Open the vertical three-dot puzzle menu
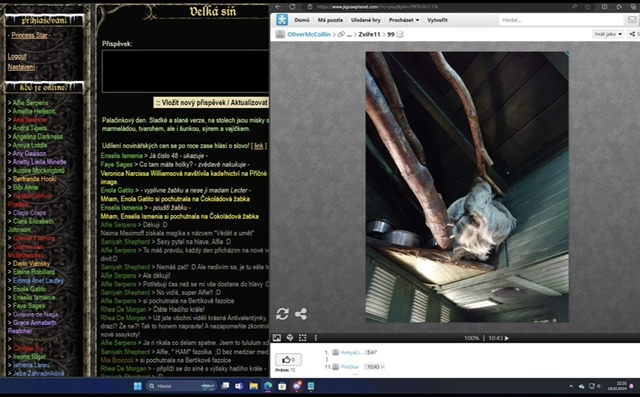The width and height of the screenshot is (640, 397). pos(316,338)
